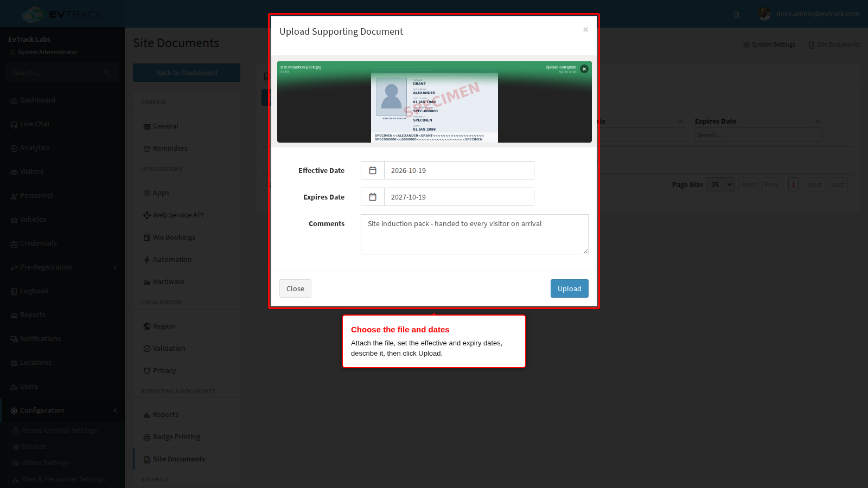Click the uploaded site-induction-pack.jpg preview
868x488 pixels.
(435, 102)
